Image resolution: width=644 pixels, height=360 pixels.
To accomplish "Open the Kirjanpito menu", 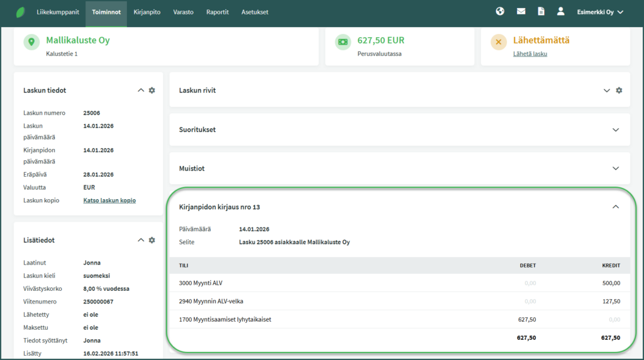I will (147, 12).
